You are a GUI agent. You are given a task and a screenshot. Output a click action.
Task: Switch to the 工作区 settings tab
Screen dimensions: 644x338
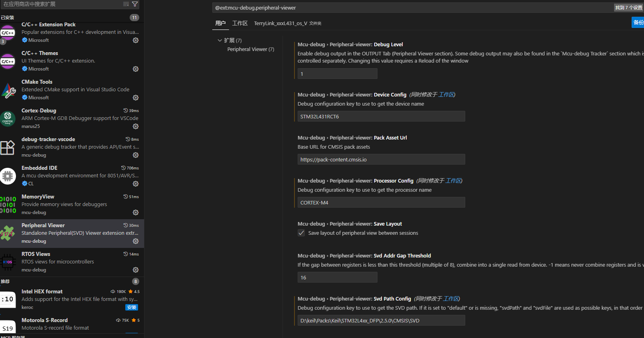pyautogui.click(x=240, y=24)
